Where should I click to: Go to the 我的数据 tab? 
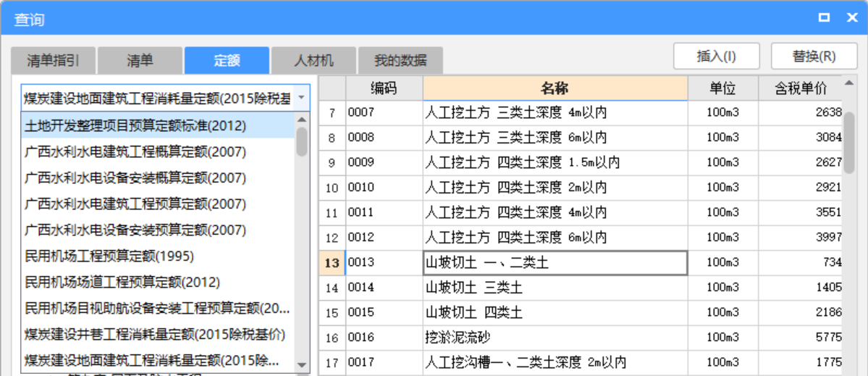tap(400, 61)
